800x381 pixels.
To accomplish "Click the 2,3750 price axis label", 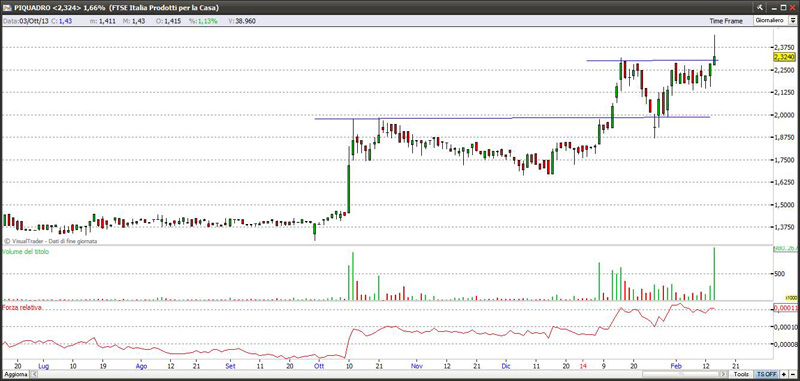I will (785, 47).
